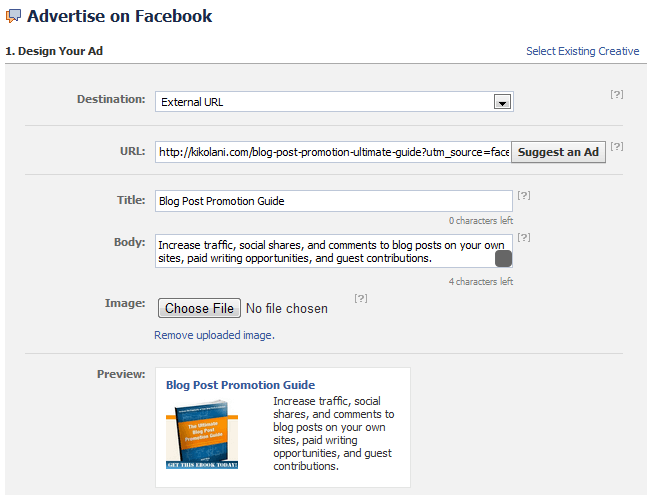The width and height of the screenshot is (652, 500).
Task: Click help icon beside Image upload
Action: (x=361, y=298)
